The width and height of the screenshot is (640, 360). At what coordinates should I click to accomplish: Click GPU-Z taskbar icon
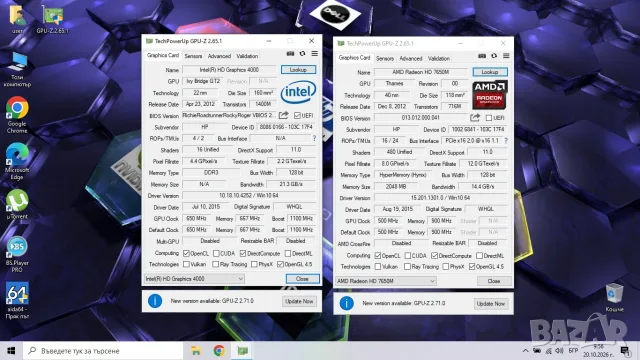pos(243,351)
